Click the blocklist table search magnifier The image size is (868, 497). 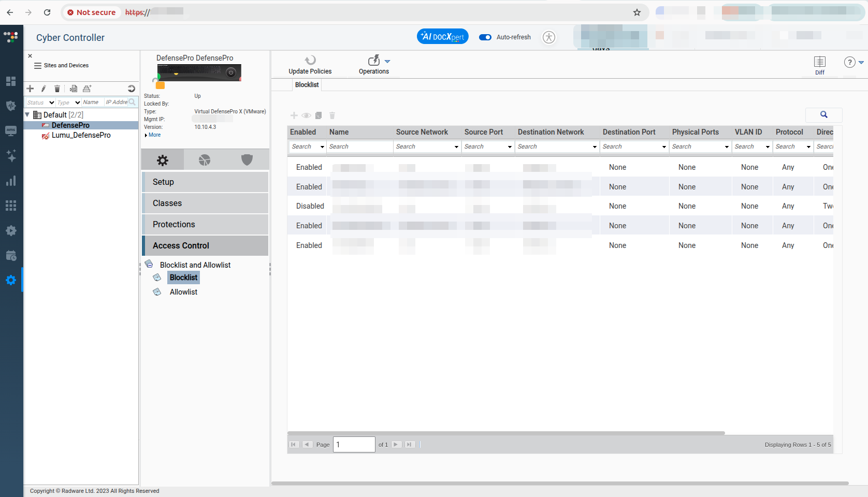823,115
